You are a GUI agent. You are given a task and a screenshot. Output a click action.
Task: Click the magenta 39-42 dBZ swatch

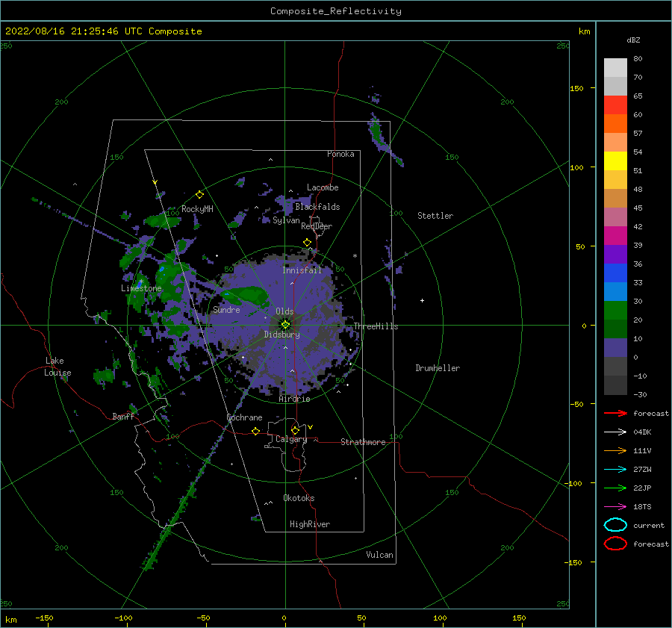[615, 236]
